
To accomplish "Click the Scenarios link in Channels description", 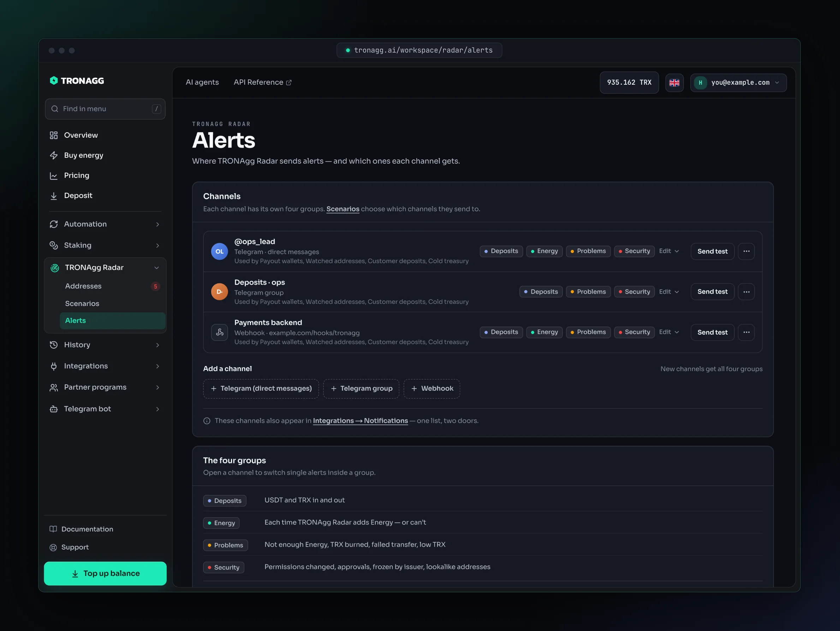I will 343,209.
